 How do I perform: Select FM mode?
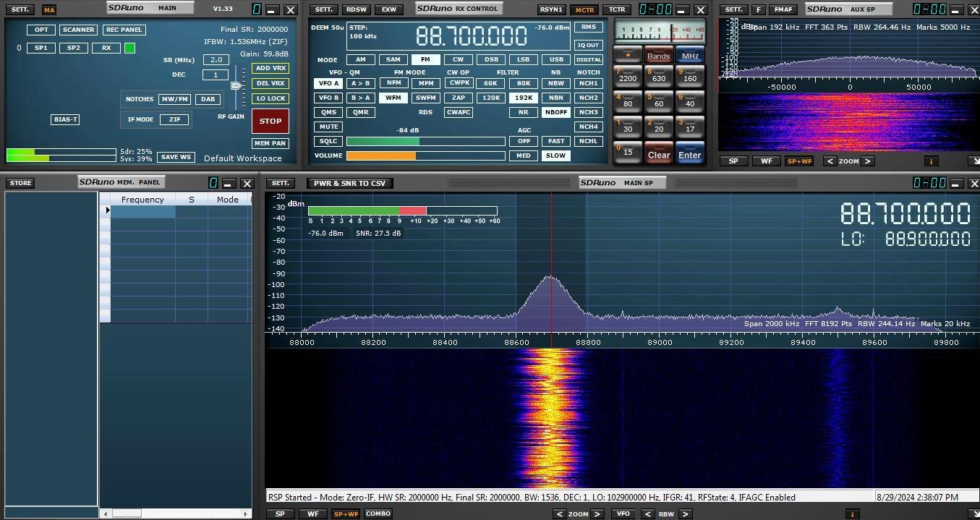425,60
